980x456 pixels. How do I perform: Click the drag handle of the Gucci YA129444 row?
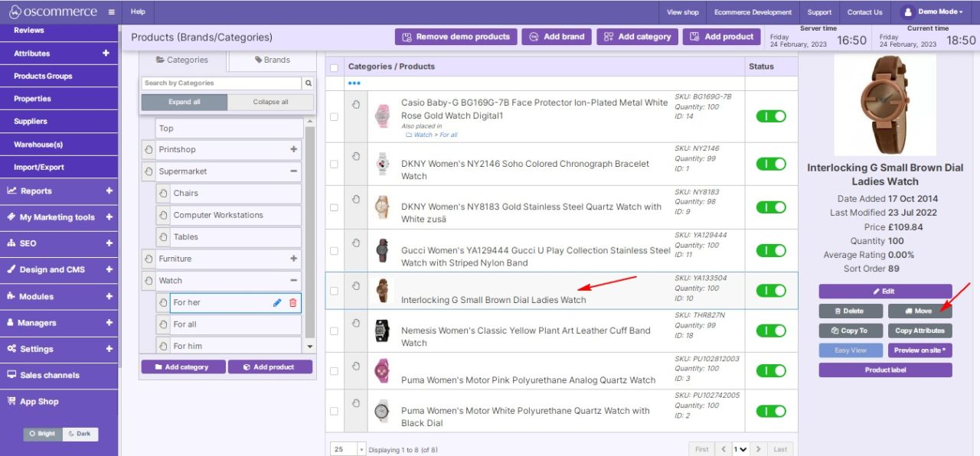356,243
